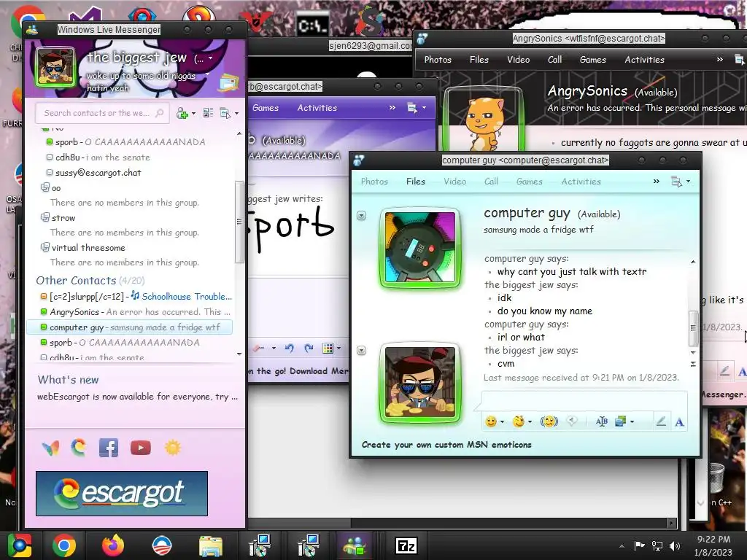Screen dimensions: 747x560
Task: Select the type text mode icon in computer guy chat
Action: (679, 421)
